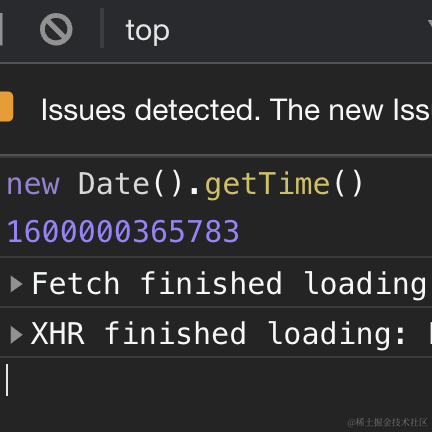Click the vertical divider before 'top'

click(x=102, y=29)
